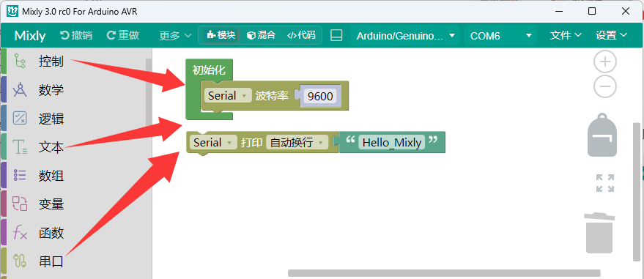Click the Mixly app icon in title bar
The image size is (644, 279).
12,12
